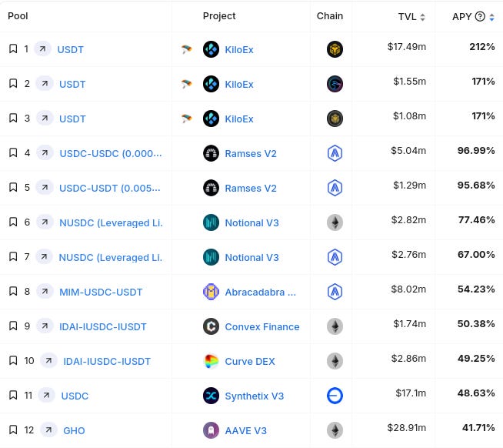Open external link arrow for row 11

[46, 395]
